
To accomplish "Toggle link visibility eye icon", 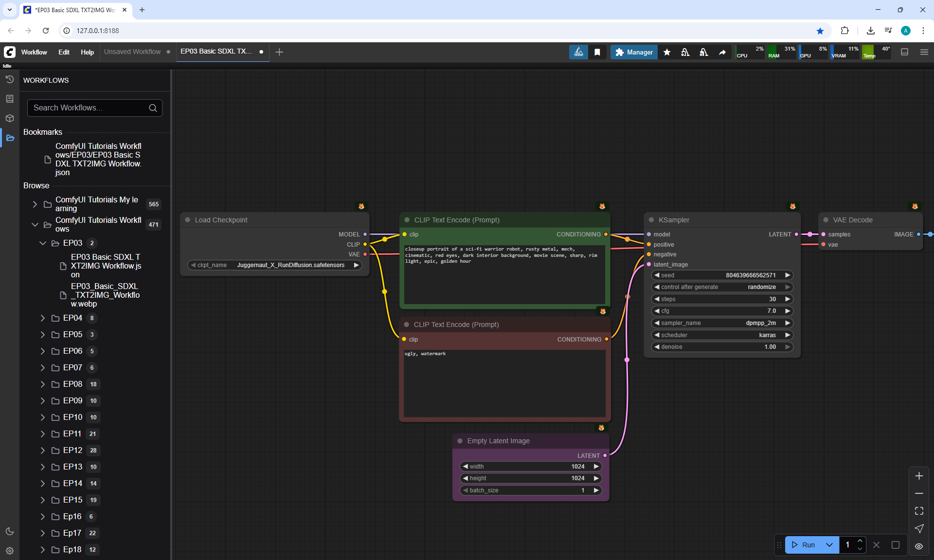I will (x=919, y=546).
